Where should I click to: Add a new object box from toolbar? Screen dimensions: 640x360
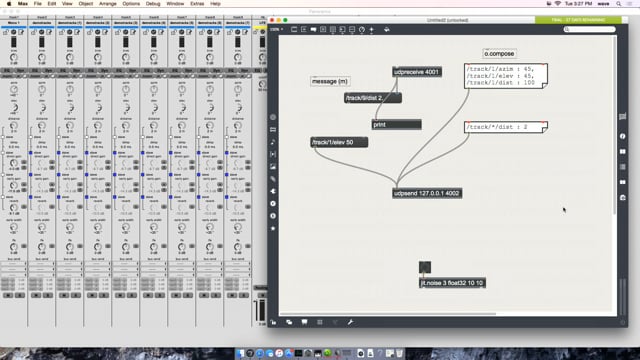click(294, 29)
